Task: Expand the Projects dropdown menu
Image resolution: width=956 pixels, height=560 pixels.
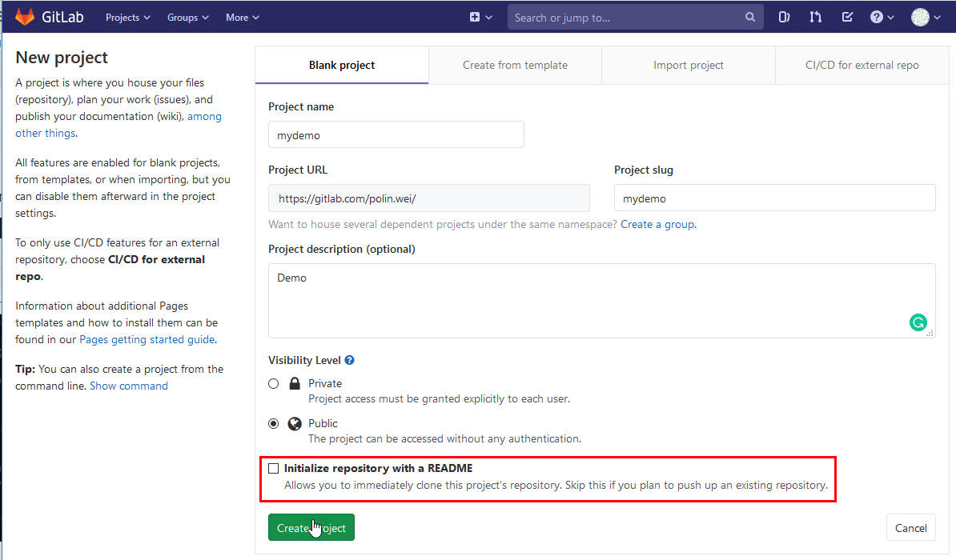Action: [x=127, y=17]
